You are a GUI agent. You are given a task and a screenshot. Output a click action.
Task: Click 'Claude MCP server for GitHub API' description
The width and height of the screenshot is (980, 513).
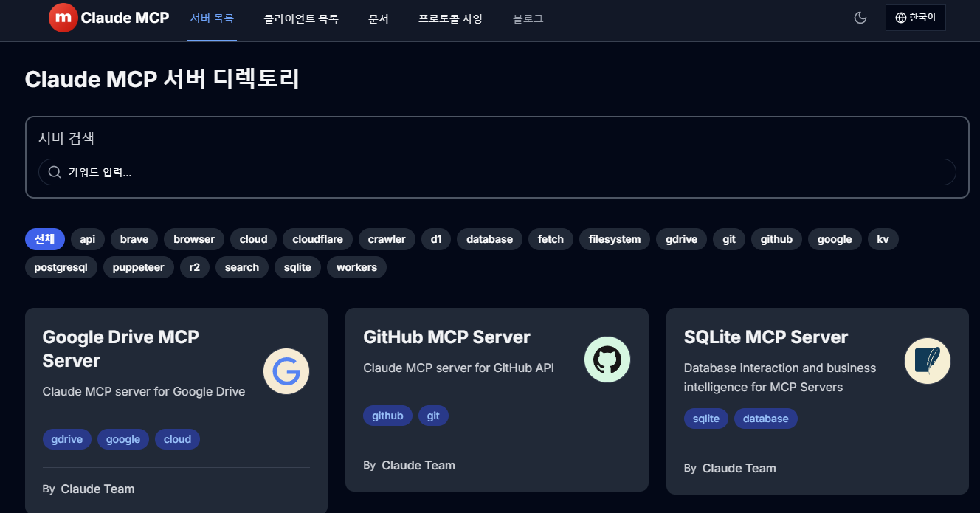click(458, 368)
